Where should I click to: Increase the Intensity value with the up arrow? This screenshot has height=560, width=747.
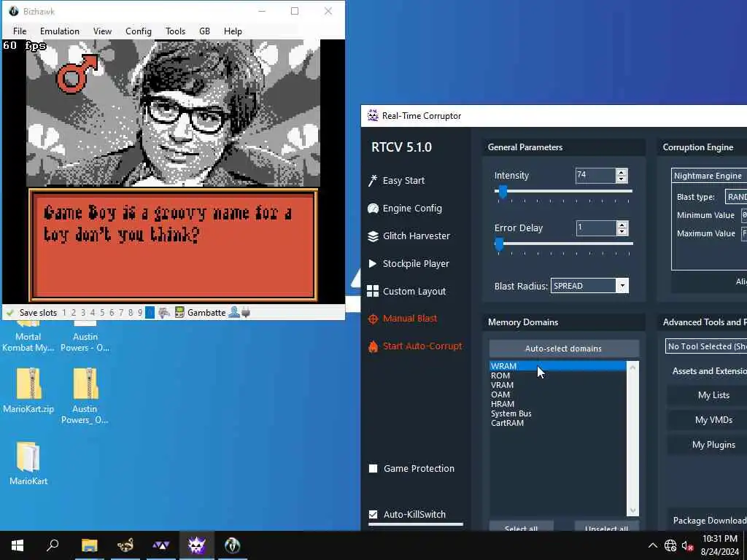coord(622,172)
